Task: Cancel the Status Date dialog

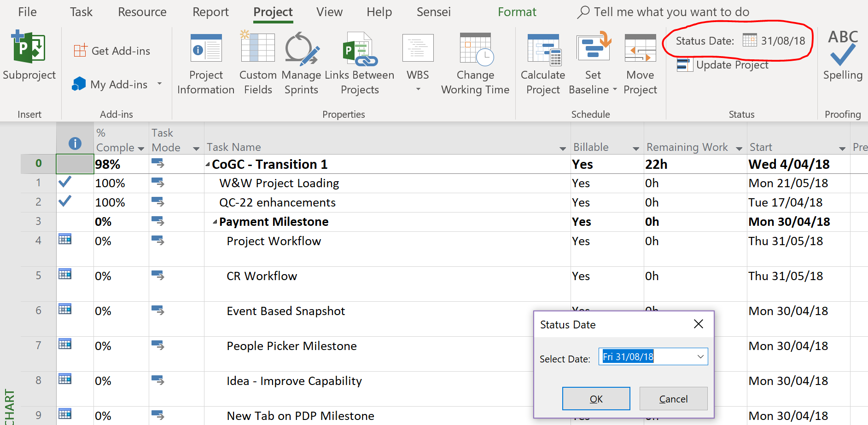Action: pos(673,399)
